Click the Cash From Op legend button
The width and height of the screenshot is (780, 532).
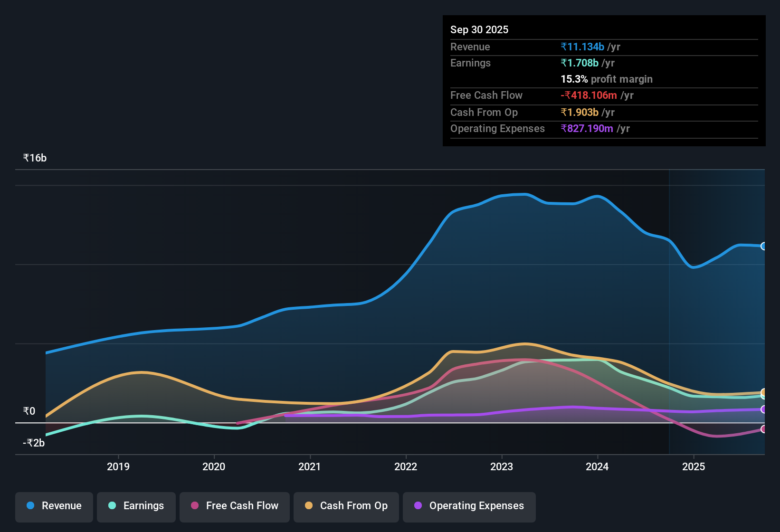click(x=346, y=506)
